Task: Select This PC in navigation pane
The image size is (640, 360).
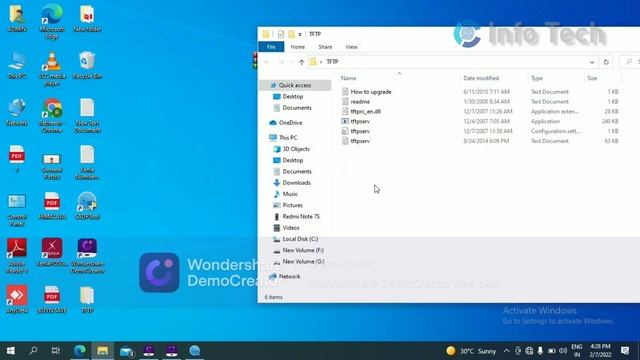Action: tap(288, 138)
